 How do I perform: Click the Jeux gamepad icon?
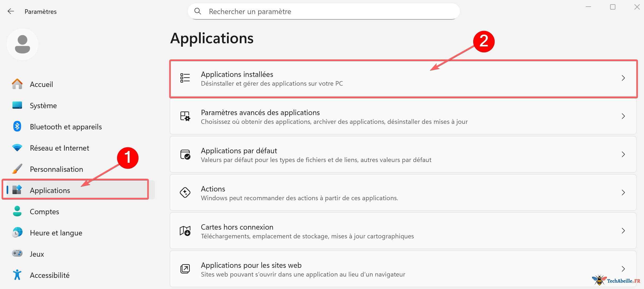17,254
